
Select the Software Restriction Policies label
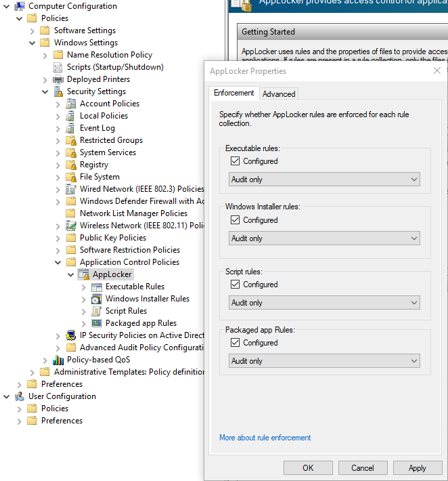[x=130, y=250]
